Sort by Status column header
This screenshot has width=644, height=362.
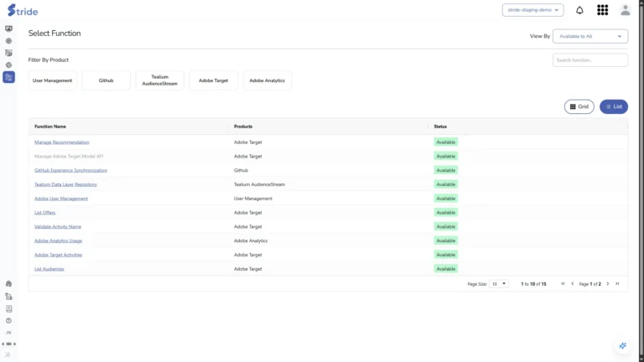click(440, 127)
